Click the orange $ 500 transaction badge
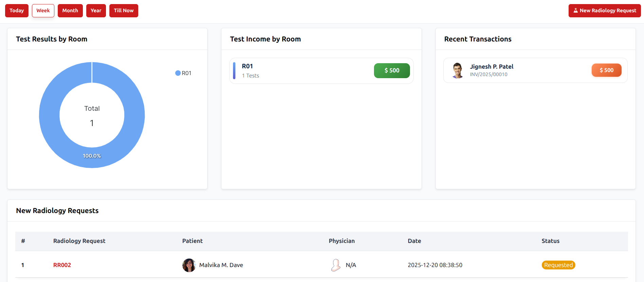 (x=606, y=70)
